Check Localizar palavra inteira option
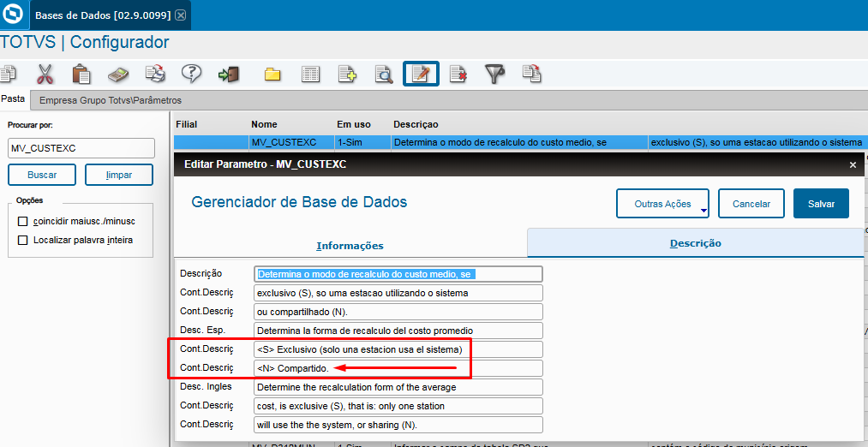This screenshot has width=868, height=447. (22, 240)
